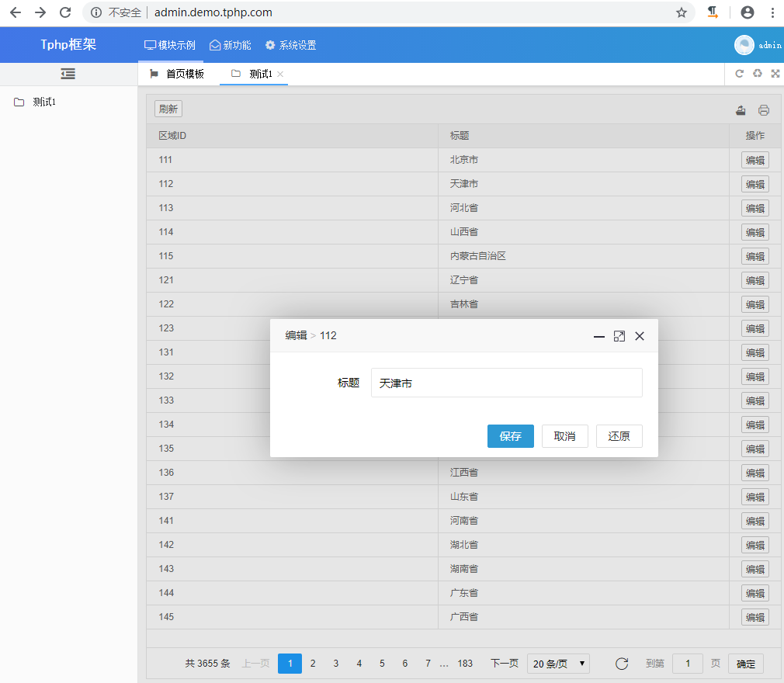Image resolution: width=784 pixels, height=683 pixels.
Task: Edit row 115 内蒙古自治区
Action: 755,256
